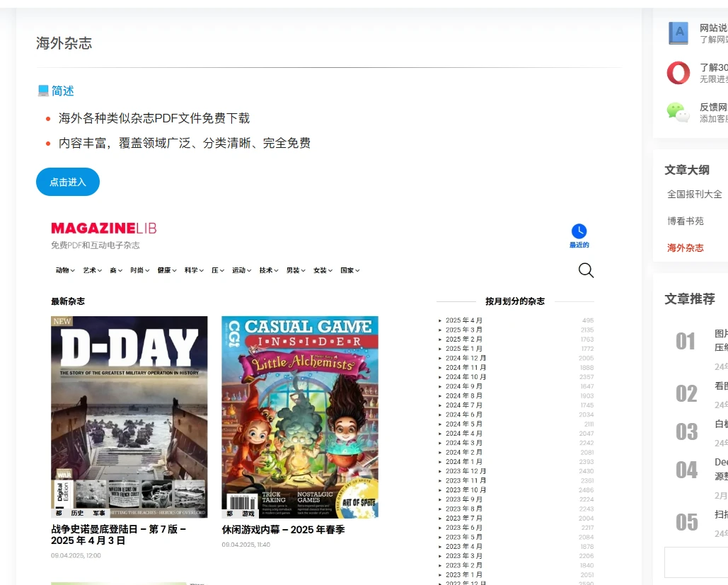Image resolution: width=728 pixels, height=585 pixels.
Task: Open archive 2025 年 1 月
Action: pyautogui.click(x=464, y=349)
